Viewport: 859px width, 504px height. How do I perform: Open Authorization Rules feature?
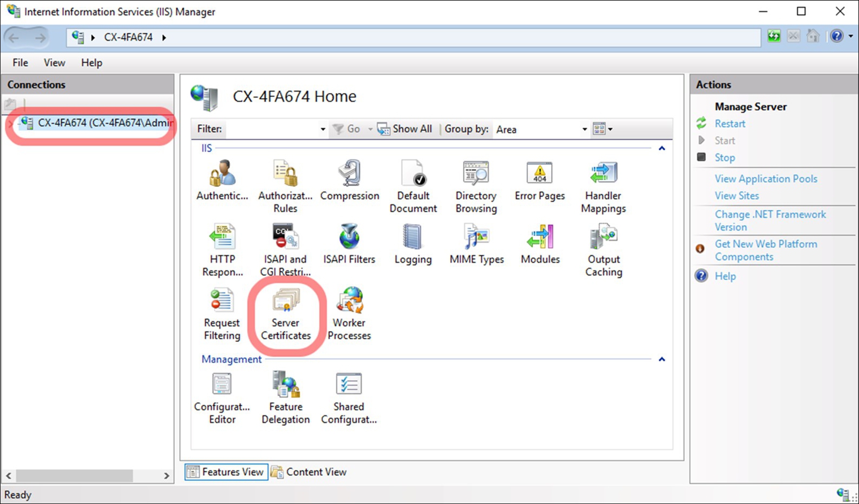286,187
